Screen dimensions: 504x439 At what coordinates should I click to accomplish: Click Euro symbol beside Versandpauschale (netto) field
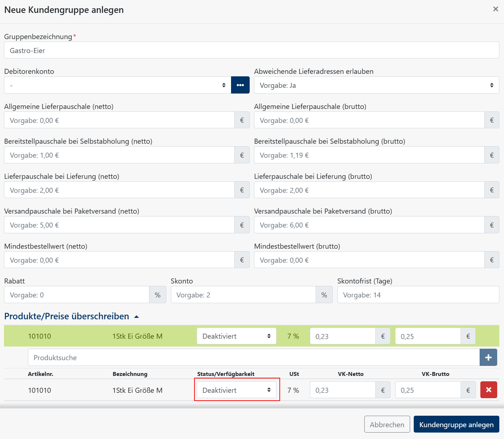(242, 225)
